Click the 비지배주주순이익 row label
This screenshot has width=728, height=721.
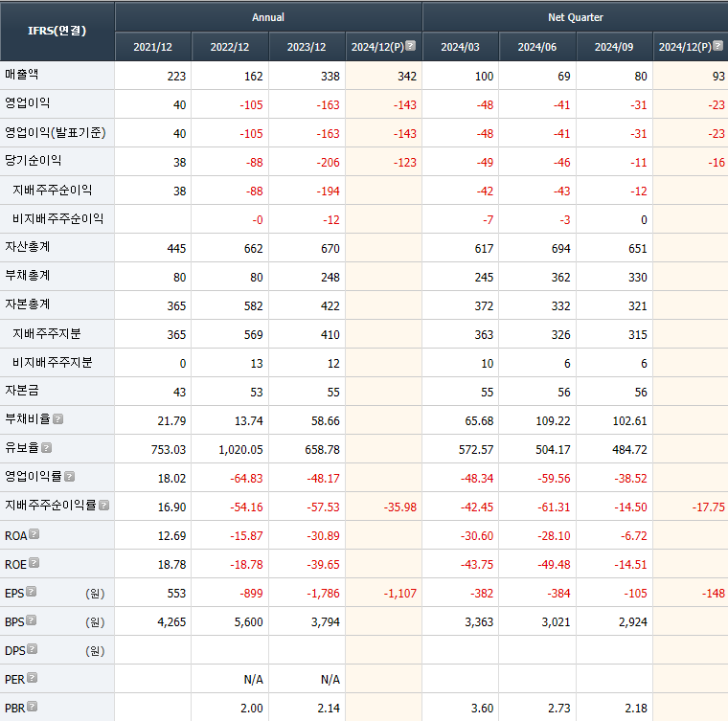coord(58,219)
